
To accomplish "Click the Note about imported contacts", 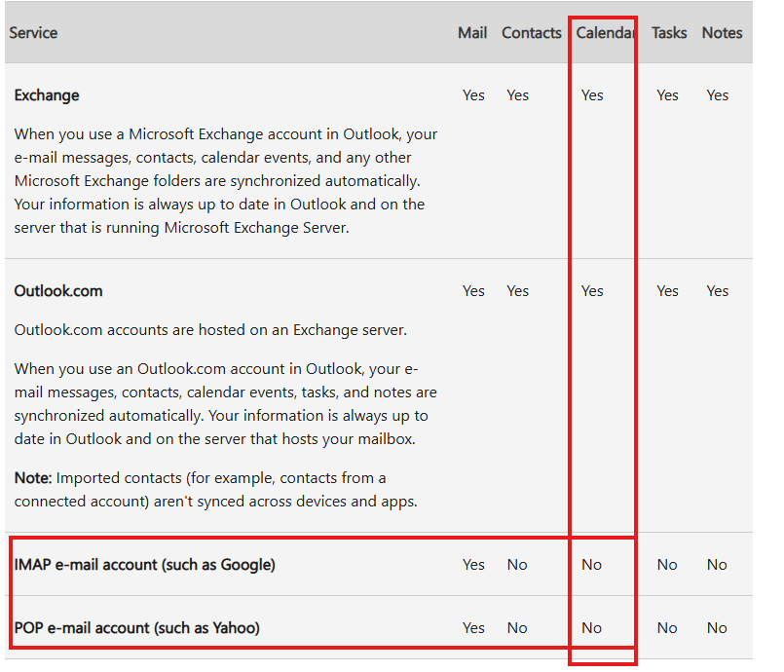I will click(216, 490).
